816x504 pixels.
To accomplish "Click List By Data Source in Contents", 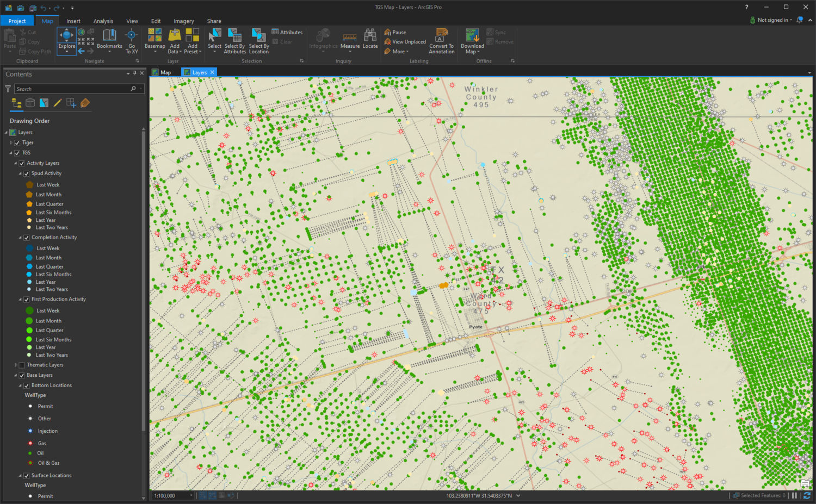I will [30, 103].
